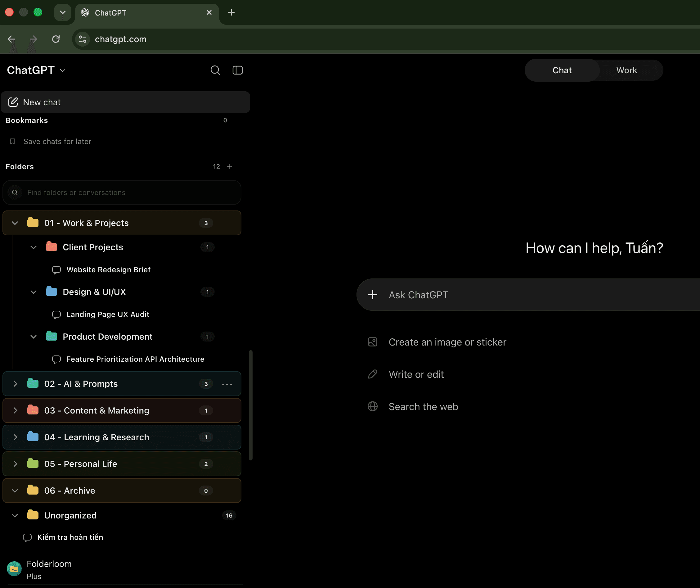Switch to the Chat tab
The height and width of the screenshot is (588, 700).
(562, 70)
